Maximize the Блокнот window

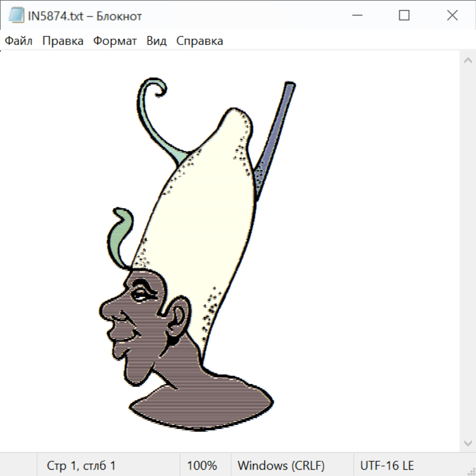click(x=404, y=16)
